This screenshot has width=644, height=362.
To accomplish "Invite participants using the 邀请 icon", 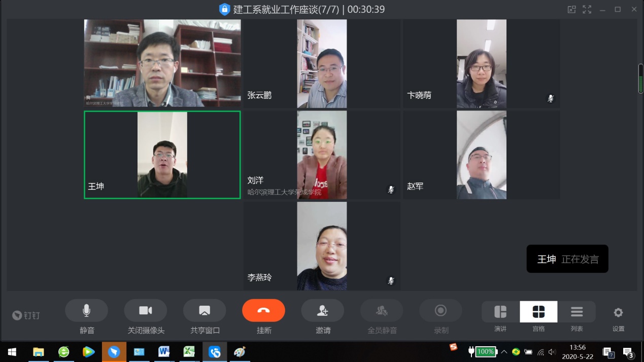I will coord(322,310).
